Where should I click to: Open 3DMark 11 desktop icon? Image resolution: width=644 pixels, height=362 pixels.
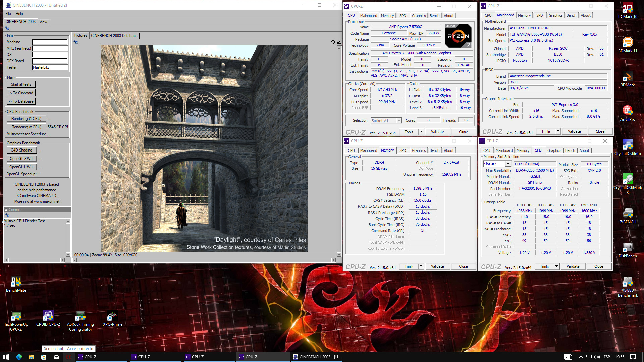point(628,45)
